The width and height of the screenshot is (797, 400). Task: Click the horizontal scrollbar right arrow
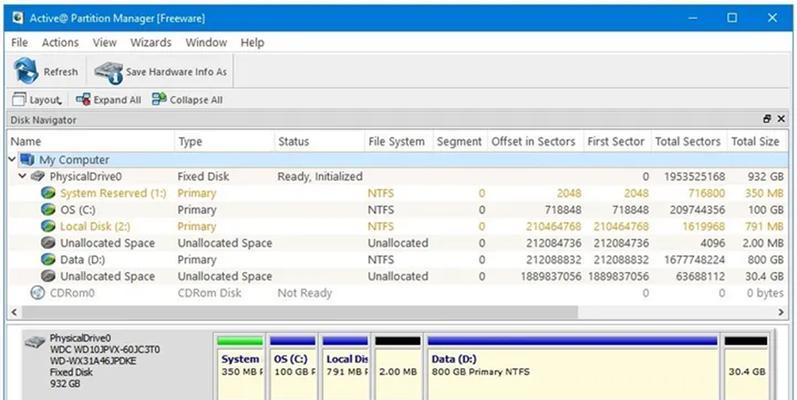coord(782,312)
